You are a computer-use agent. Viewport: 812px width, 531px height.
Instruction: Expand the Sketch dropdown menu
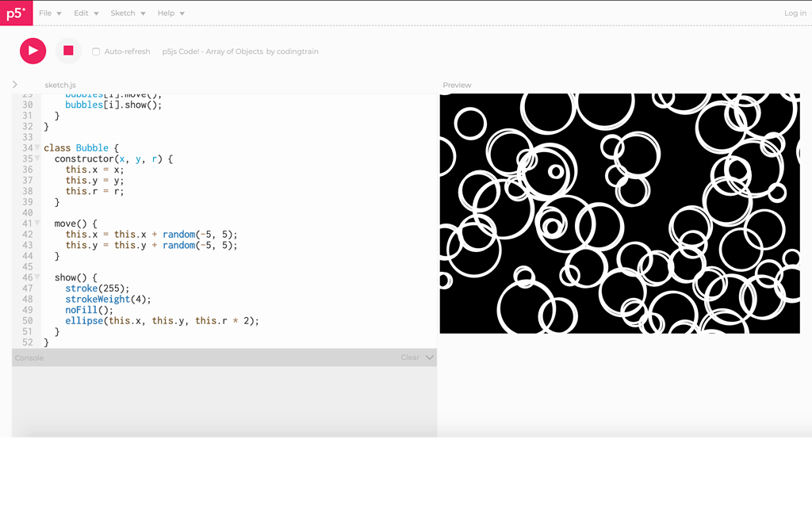pos(128,13)
